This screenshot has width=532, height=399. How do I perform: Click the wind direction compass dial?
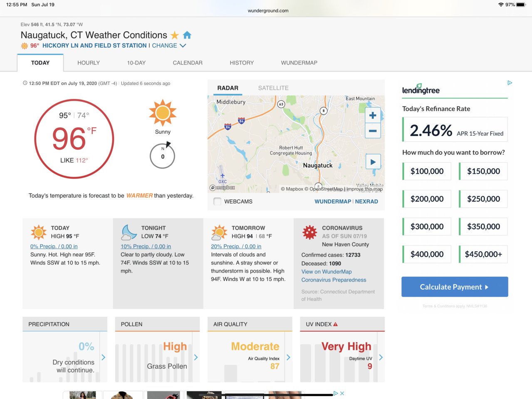pos(162,156)
